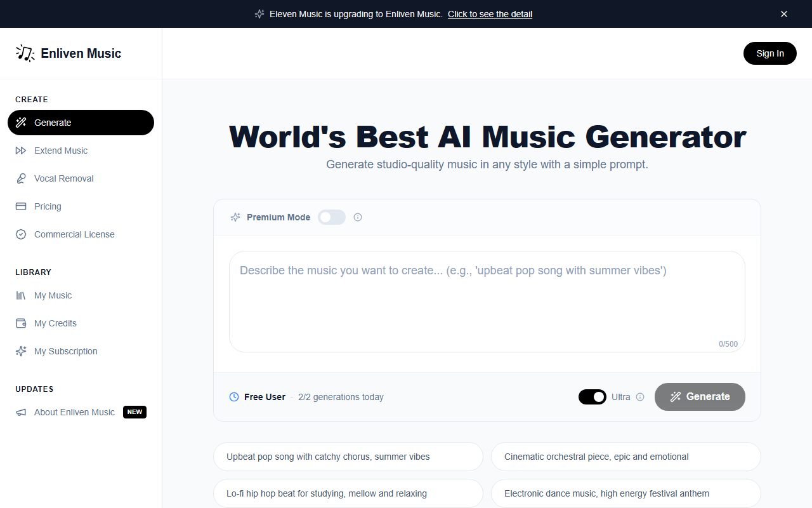Go to Vocal Removal in the sidebar
The width and height of the screenshot is (812, 508).
(81, 178)
